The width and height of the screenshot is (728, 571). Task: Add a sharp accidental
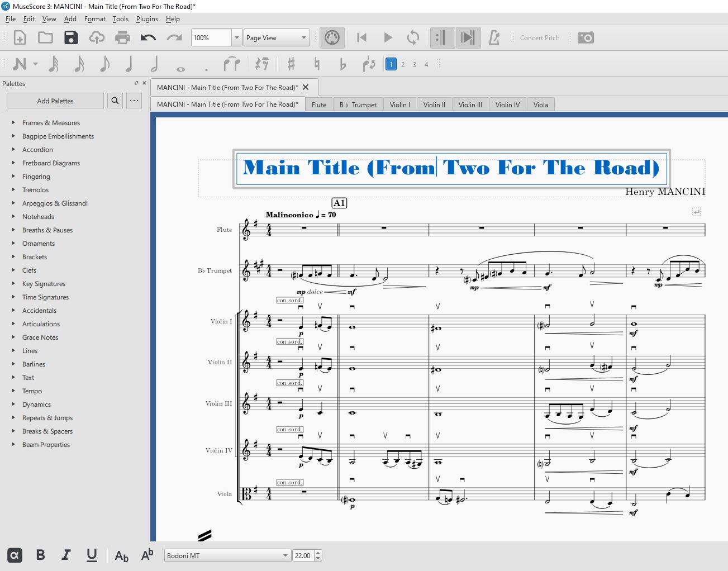(290, 64)
